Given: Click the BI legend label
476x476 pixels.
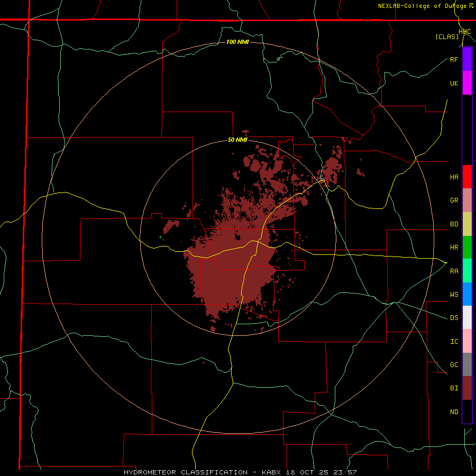Looking at the screenshot, I should (454, 388).
